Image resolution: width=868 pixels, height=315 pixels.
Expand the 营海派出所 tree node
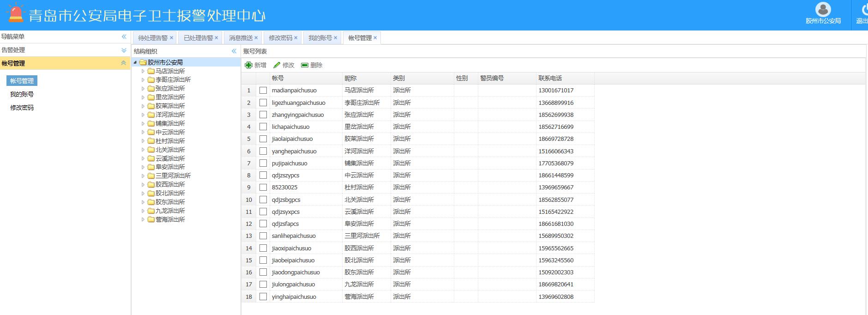click(x=143, y=220)
